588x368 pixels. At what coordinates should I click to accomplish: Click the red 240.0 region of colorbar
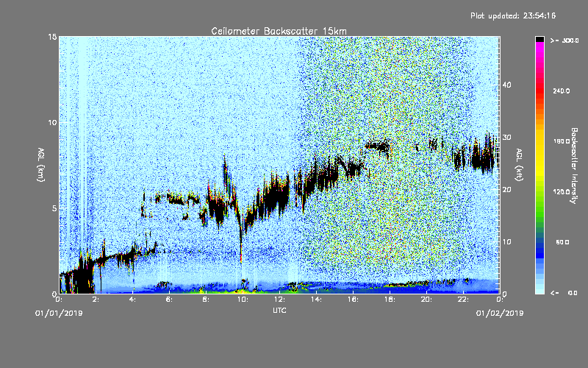click(x=539, y=91)
